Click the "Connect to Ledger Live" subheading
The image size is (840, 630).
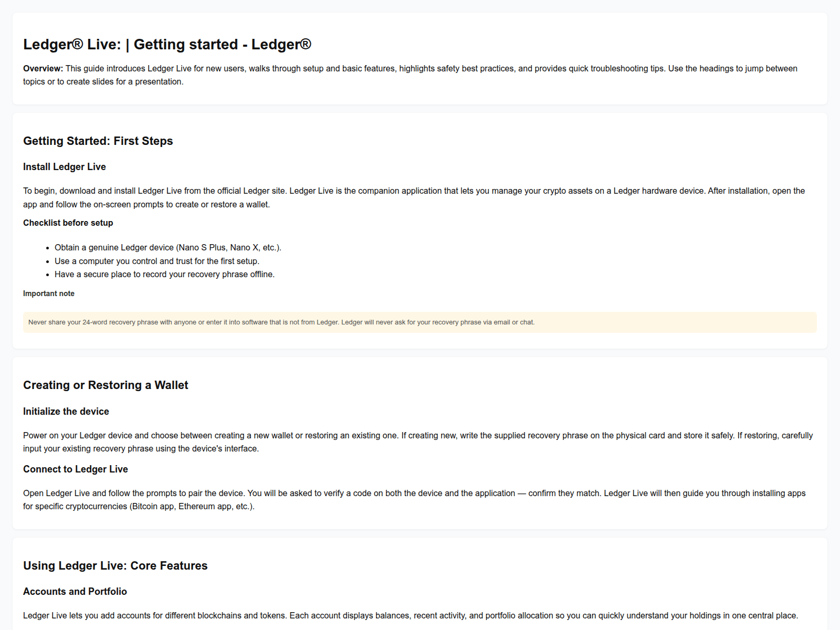click(76, 469)
